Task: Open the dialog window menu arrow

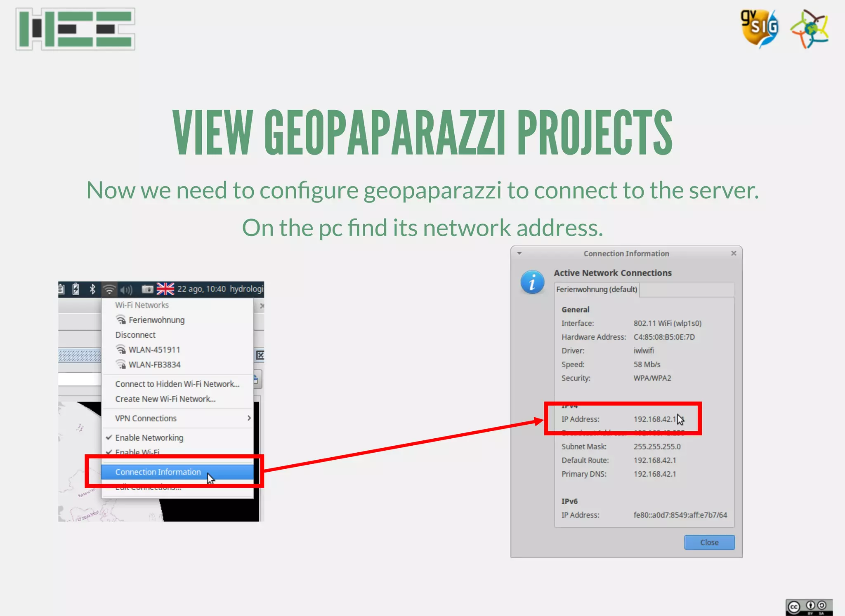Action: tap(519, 253)
